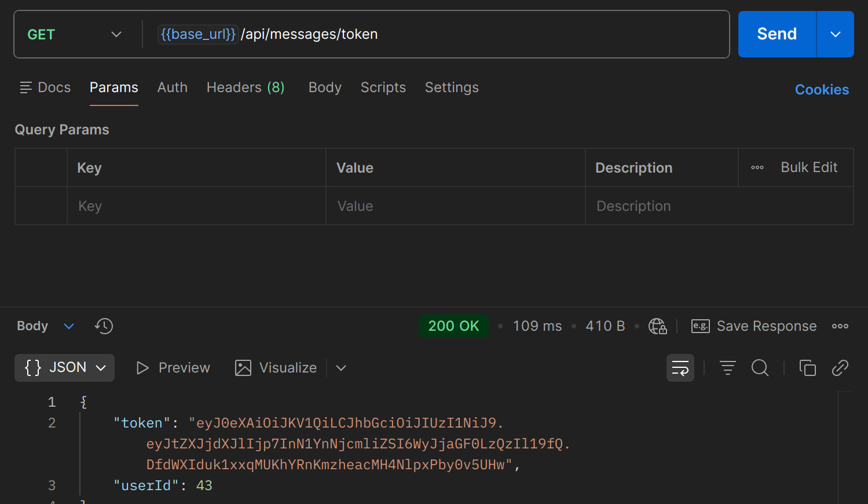Open the Headers (8) tab

click(x=246, y=87)
